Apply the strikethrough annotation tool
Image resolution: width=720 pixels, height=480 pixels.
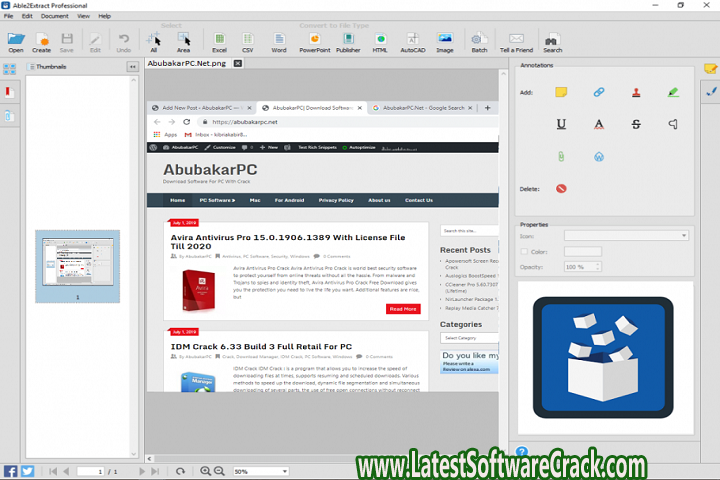(635, 124)
